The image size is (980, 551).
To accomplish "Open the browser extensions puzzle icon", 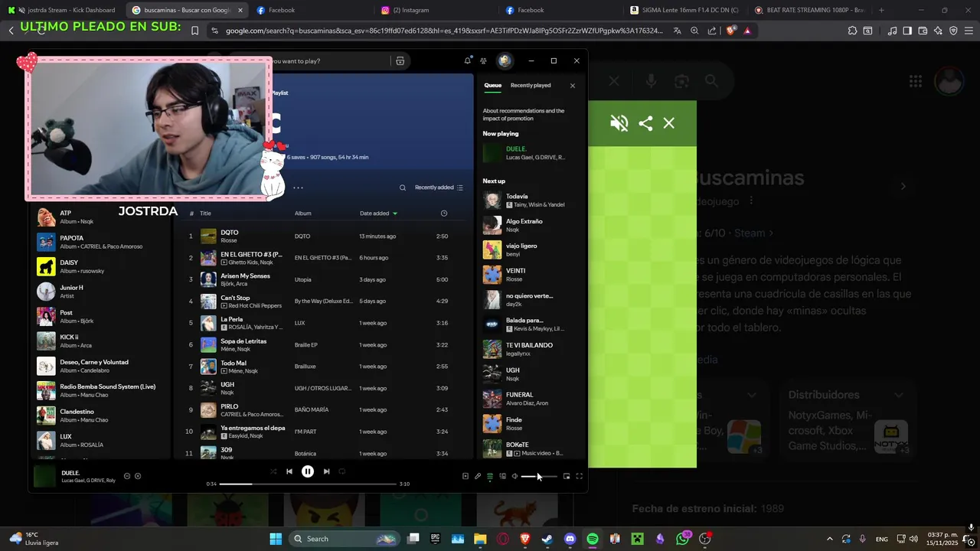I will coord(852,31).
